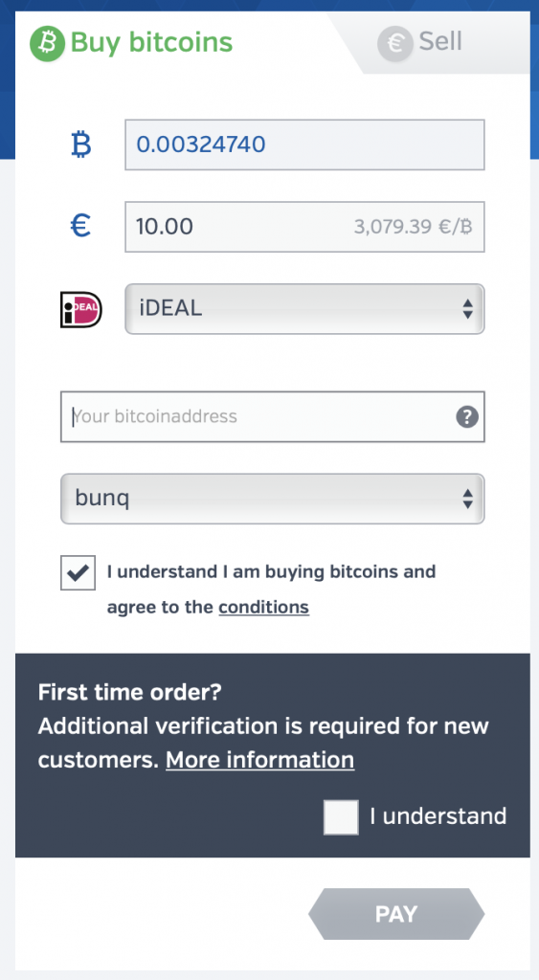539x980 pixels.
Task: Focus the Your bitcoinaddress input field
Action: click(273, 417)
